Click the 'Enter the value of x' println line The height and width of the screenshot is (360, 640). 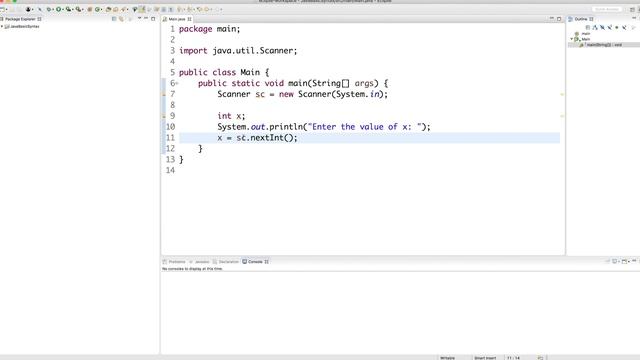tap(324, 127)
